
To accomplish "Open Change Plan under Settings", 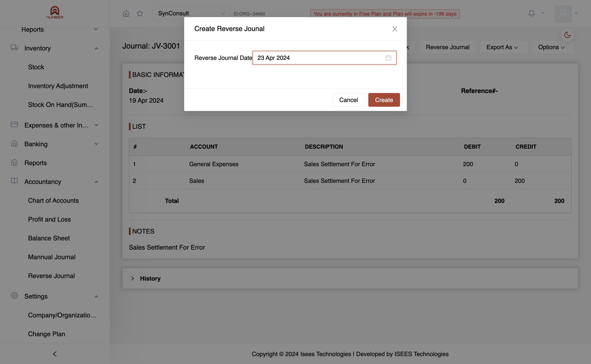I will [46, 334].
